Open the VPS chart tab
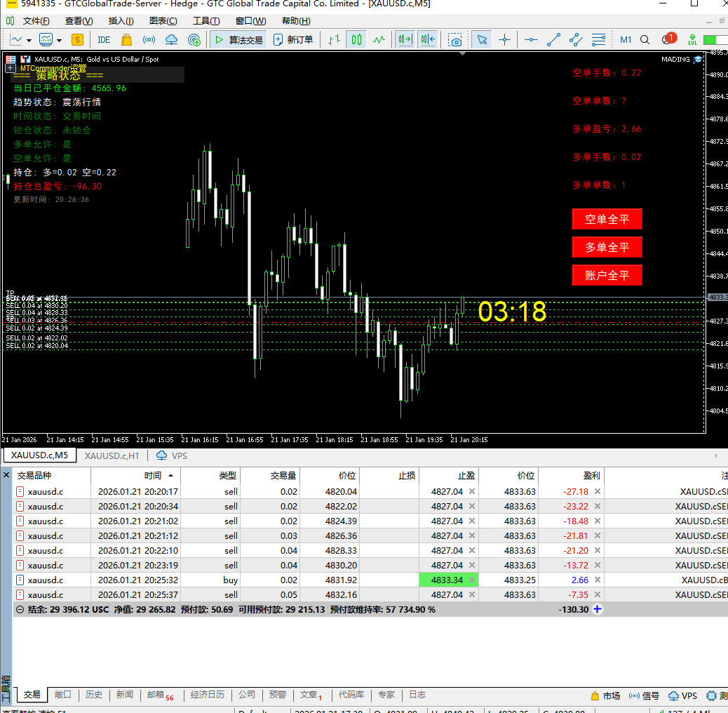 [172, 455]
